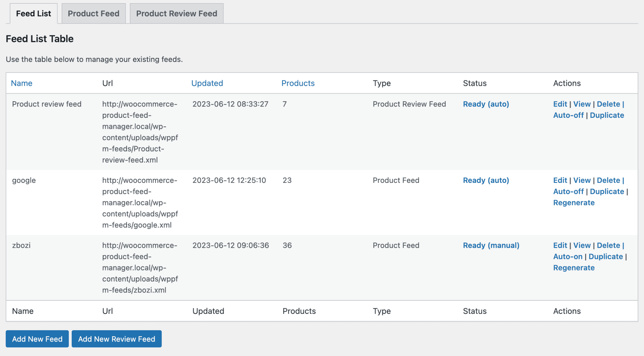Turn off auto mode for Product review feed
Viewport: 644px width, 356px height.
[568, 115]
